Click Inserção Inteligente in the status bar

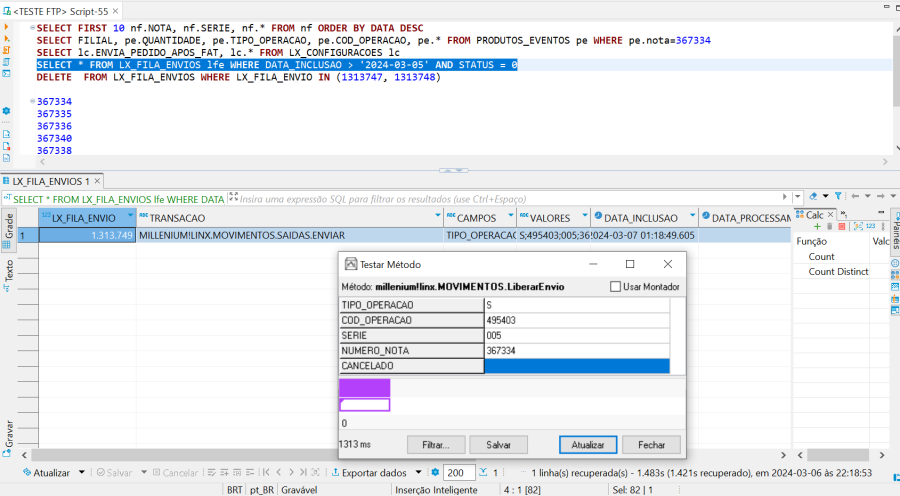tap(436, 490)
